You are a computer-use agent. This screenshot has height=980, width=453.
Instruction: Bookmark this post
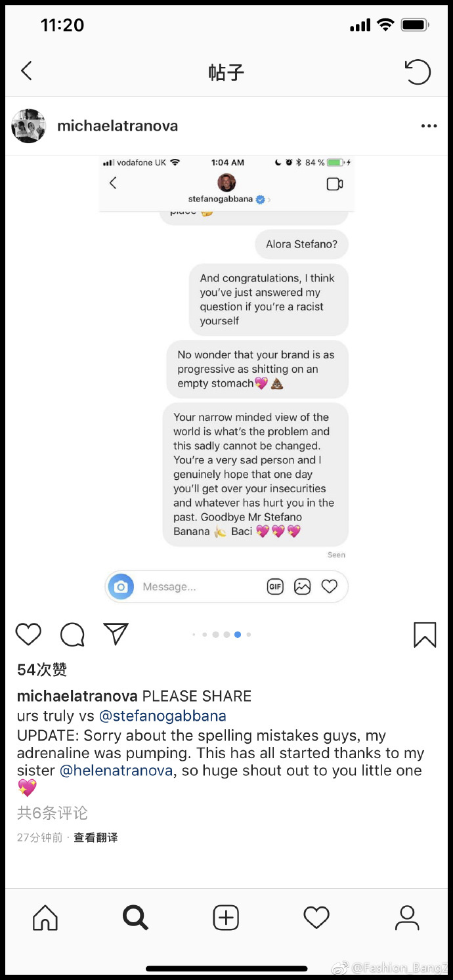[425, 635]
